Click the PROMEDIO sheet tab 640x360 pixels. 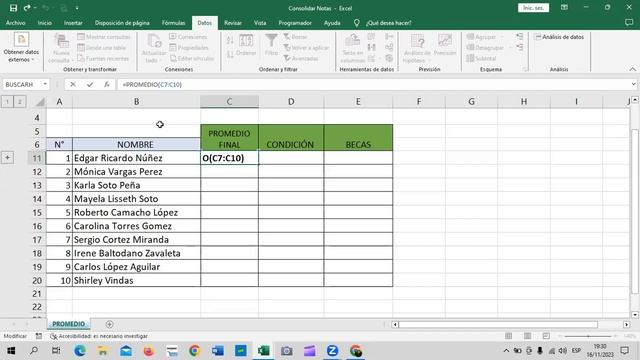click(x=69, y=324)
